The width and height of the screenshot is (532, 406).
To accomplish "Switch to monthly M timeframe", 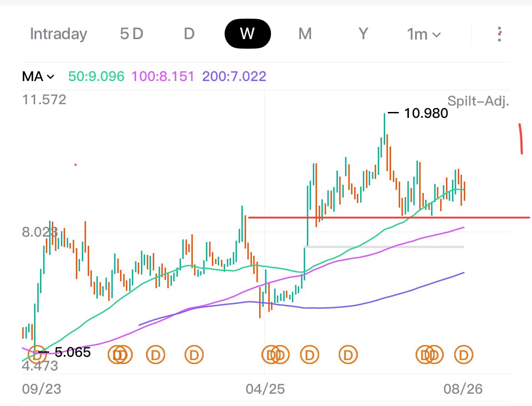I will click(x=305, y=34).
